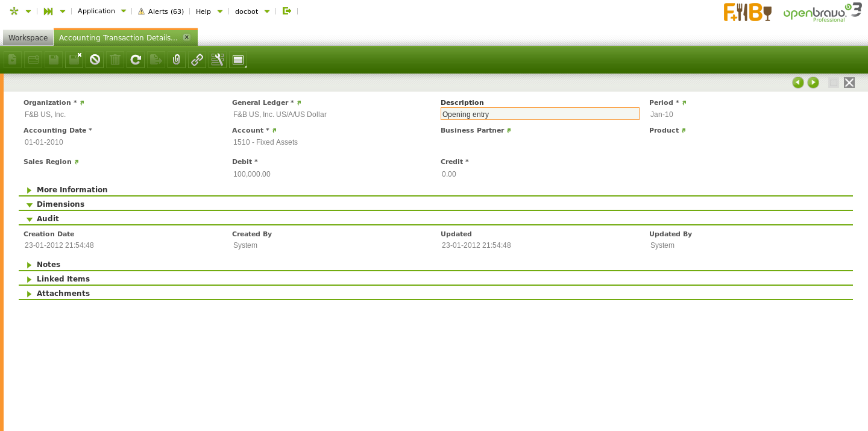Go to previous record arrow
Screen dimensions: 868x431
coord(798,83)
